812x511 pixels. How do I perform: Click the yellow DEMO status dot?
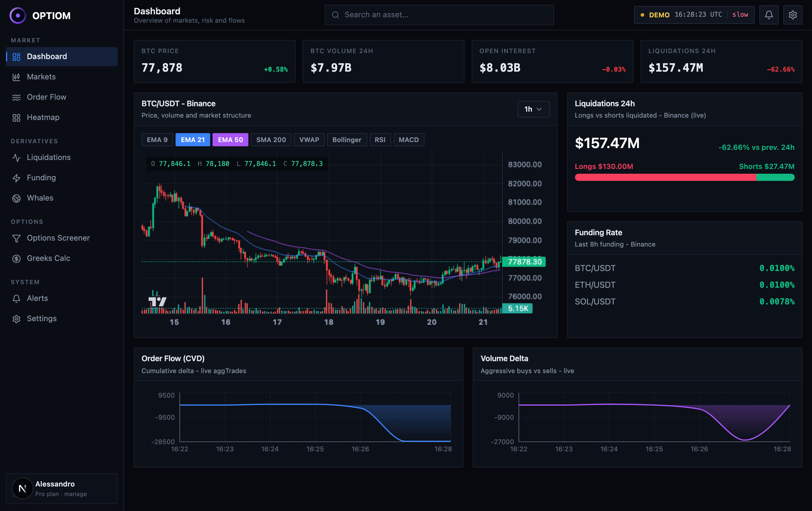[642, 15]
